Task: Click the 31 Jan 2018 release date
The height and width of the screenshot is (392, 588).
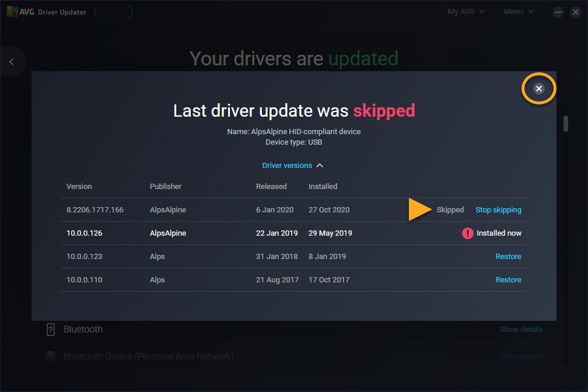Action: click(x=276, y=256)
